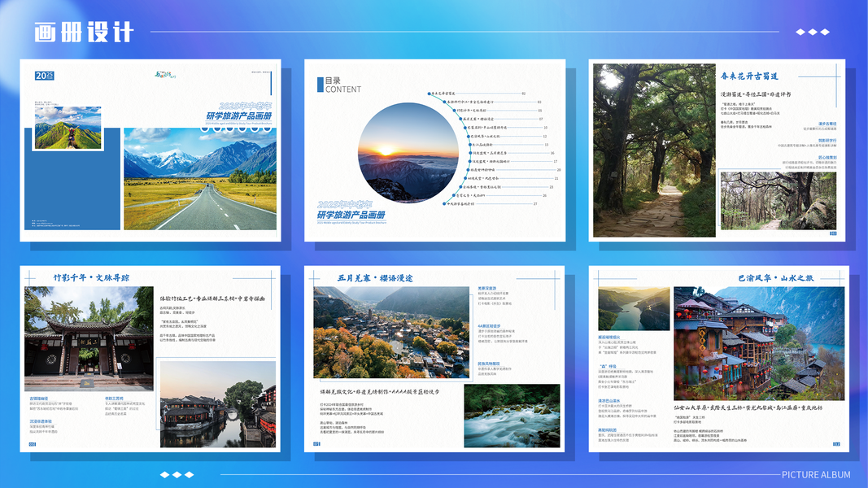
Task: Click the blue panel on the cover page
Action: (72, 179)
